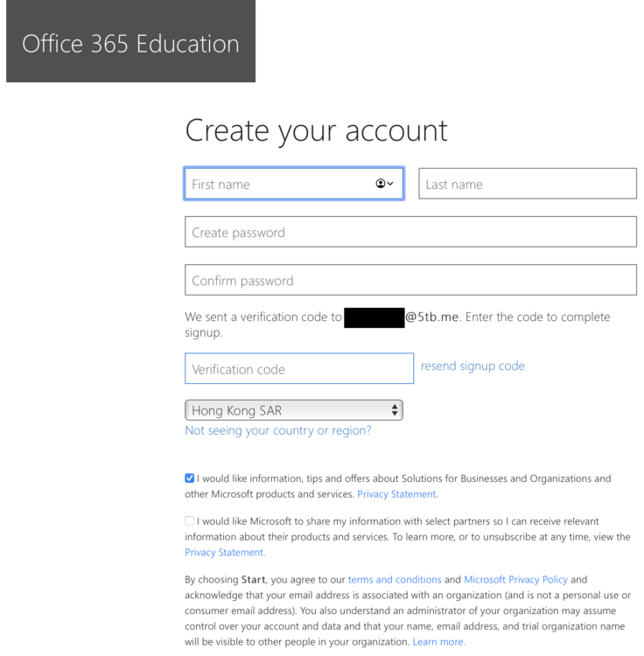This screenshot has height=656, width=644.
Task: Open the Hong Kong SAR country dropdown
Action: coord(294,410)
